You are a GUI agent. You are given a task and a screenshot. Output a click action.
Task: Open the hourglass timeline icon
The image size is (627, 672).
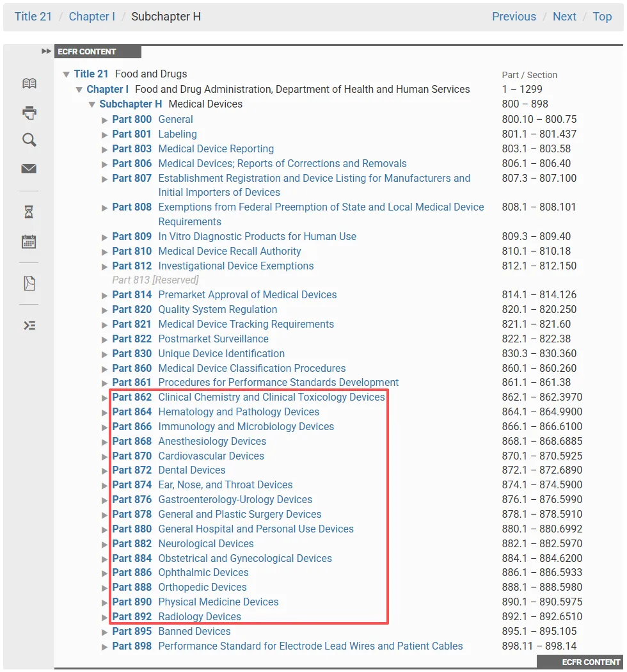coord(29,212)
